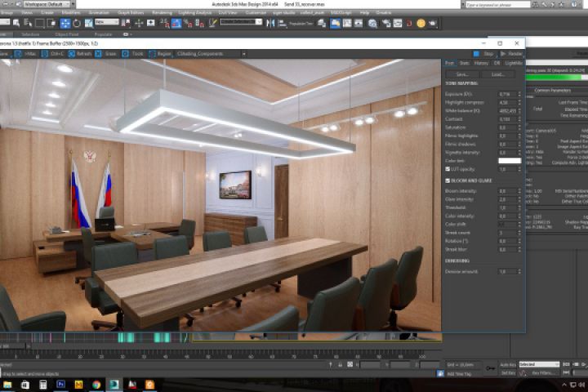Open Photoshop from the Windows taskbar
588x392 pixels.
pyautogui.click(x=60, y=385)
